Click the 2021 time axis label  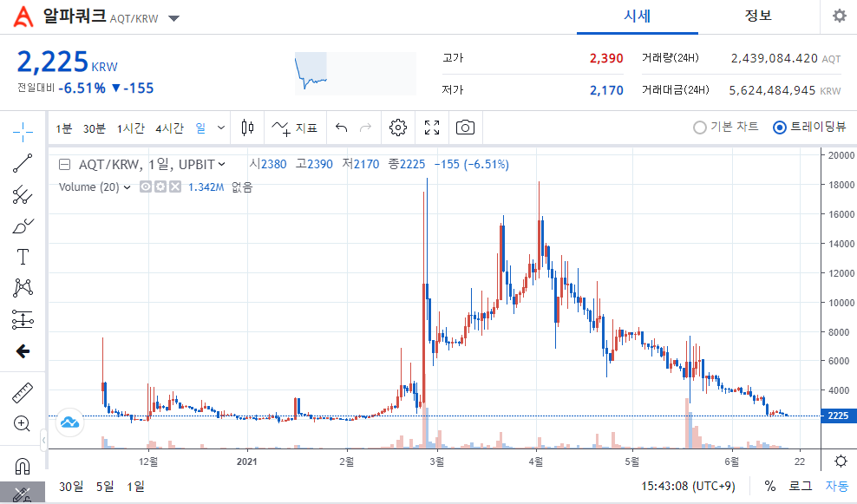point(247,461)
